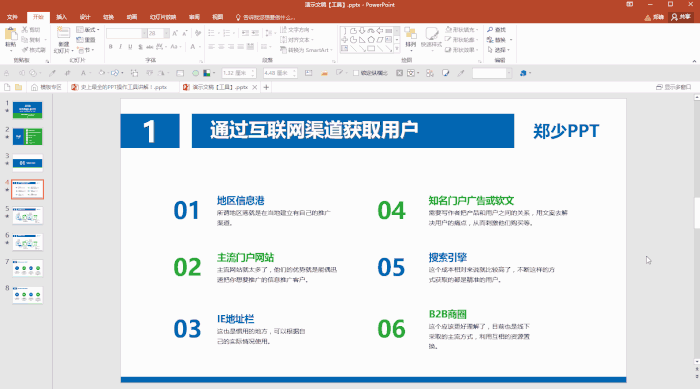Collapse the ribbon with the caret icon
Screen dimensions: 700x389
pos(694,61)
